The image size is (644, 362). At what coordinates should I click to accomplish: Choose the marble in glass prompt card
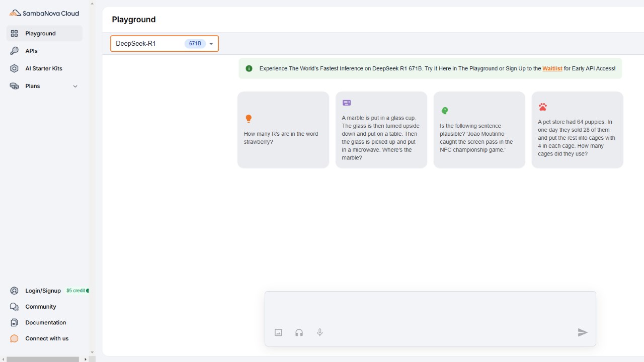381,130
